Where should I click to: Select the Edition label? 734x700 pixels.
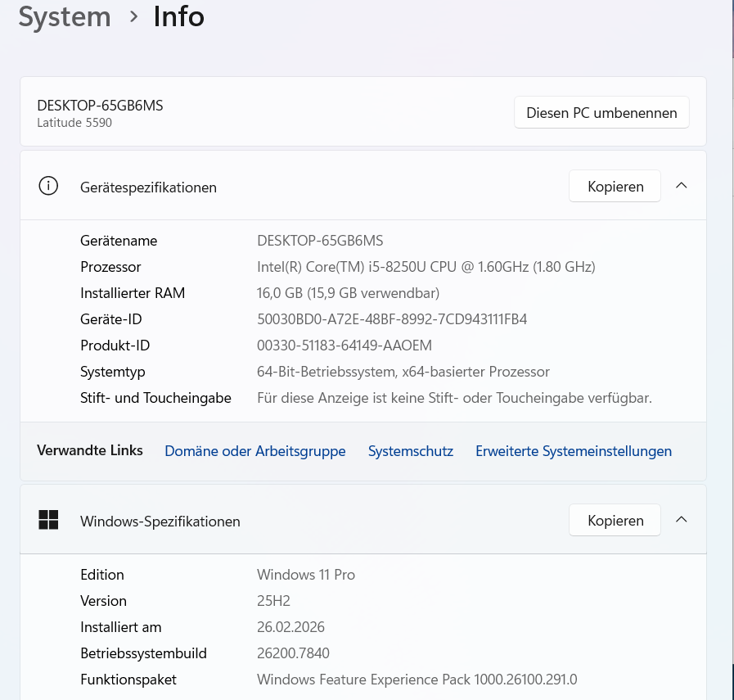click(x=102, y=575)
